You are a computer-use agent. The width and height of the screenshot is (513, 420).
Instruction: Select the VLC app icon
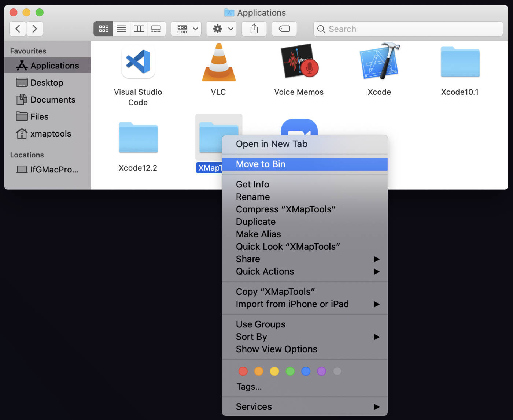[x=219, y=62]
